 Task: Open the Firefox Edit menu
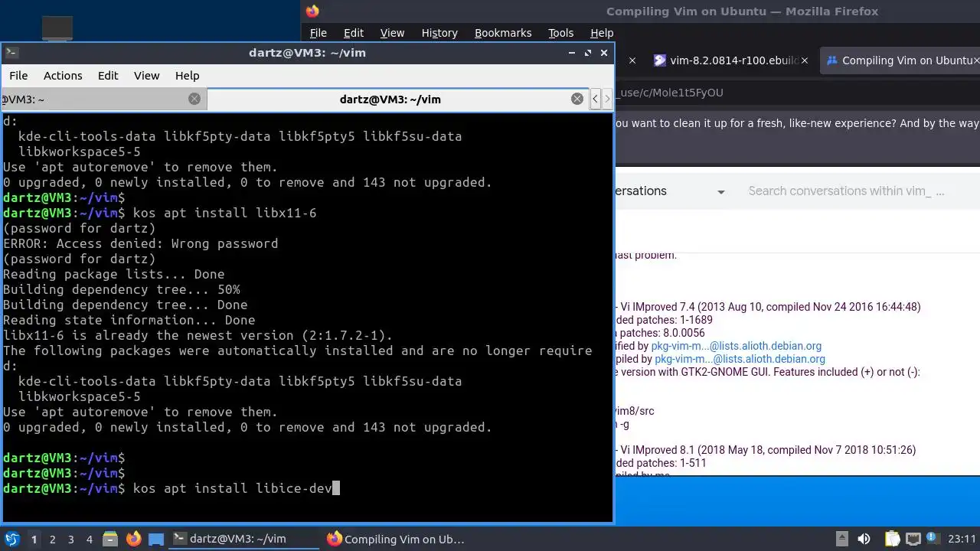click(x=354, y=33)
